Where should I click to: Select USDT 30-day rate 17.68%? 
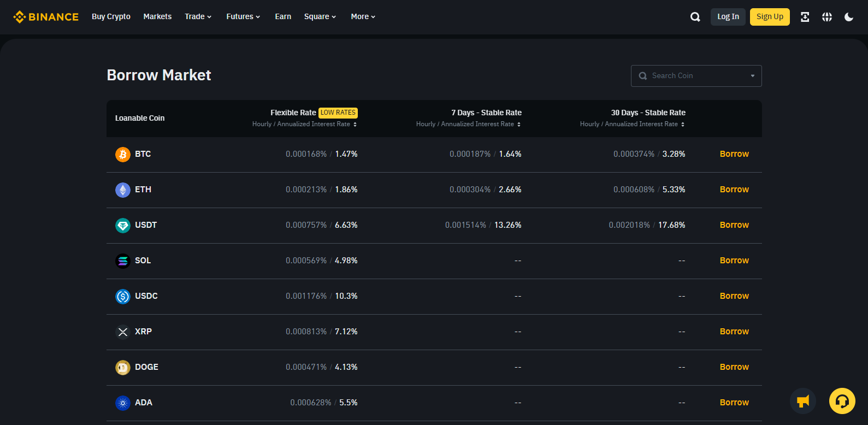[x=671, y=225]
